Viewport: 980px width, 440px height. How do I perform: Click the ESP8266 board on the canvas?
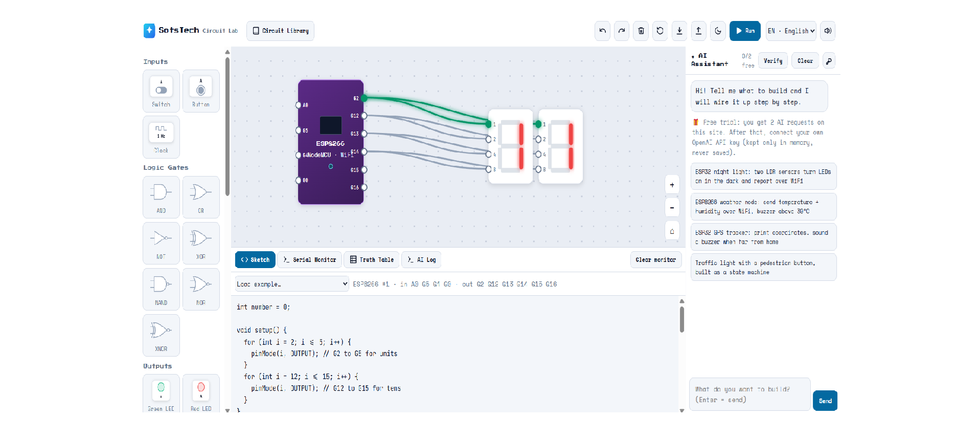pos(331,142)
